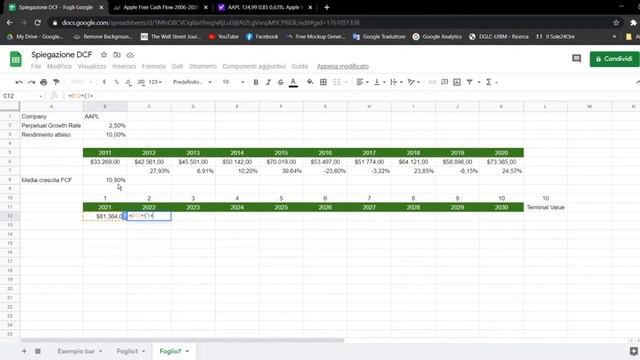Click the add new sheet plus button
The width and height of the screenshot is (640, 360).
pos(24,351)
